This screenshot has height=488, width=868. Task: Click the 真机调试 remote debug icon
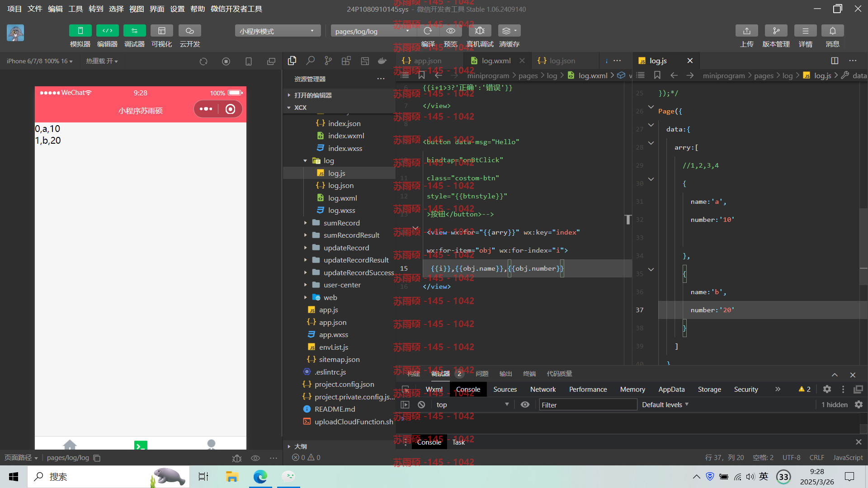tap(480, 31)
